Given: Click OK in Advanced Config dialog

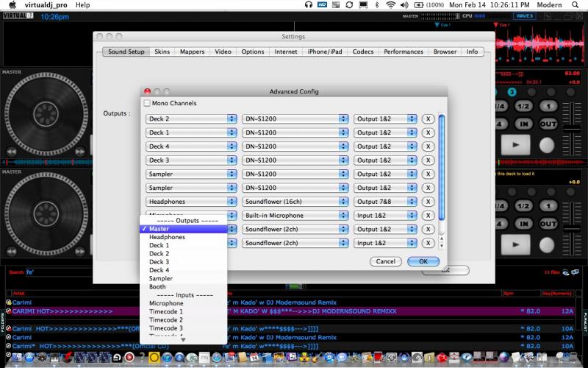Looking at the screenshot, I should click(x=423, y=261).
